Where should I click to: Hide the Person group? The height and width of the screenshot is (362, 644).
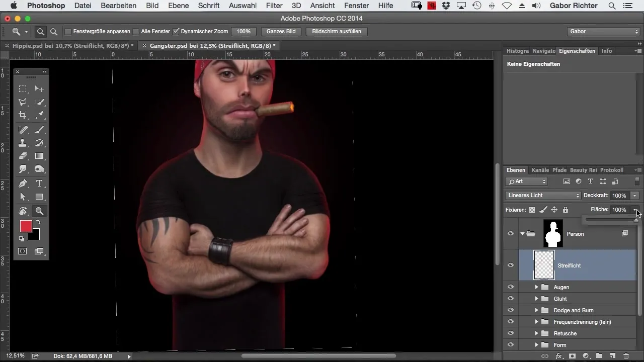(x=511, y=234)
